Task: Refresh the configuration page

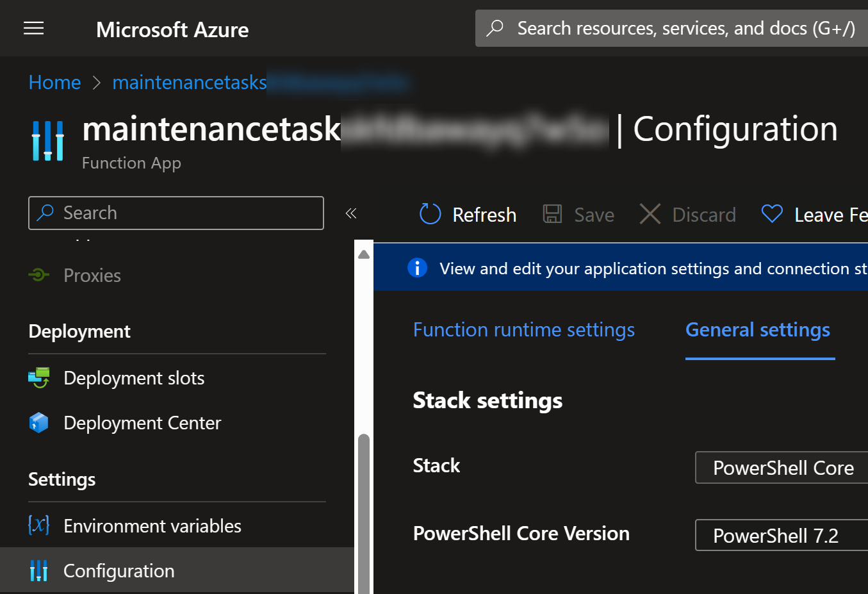Action: point(468,215)
